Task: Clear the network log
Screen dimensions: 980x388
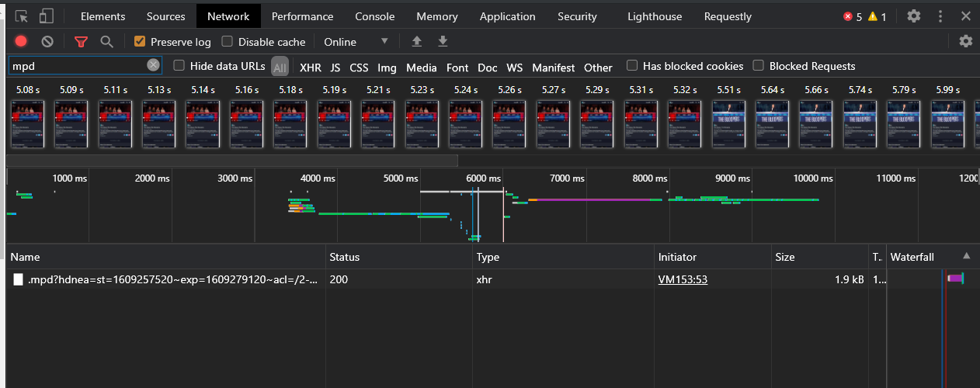Action: 47,42
